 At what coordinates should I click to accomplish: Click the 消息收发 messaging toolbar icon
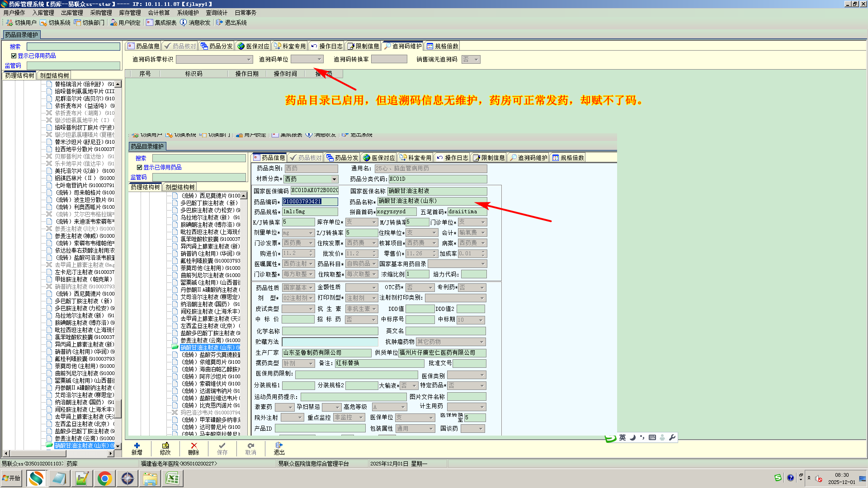[183, 23]
